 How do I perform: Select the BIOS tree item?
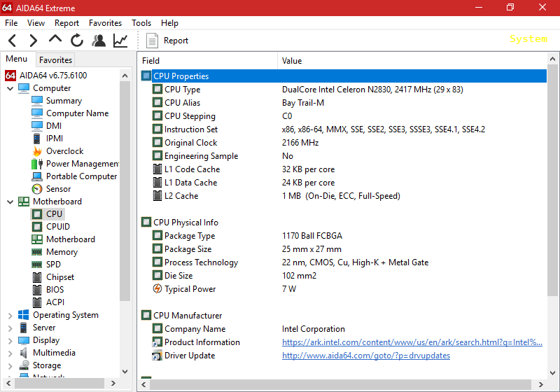[x=55, y=290]
